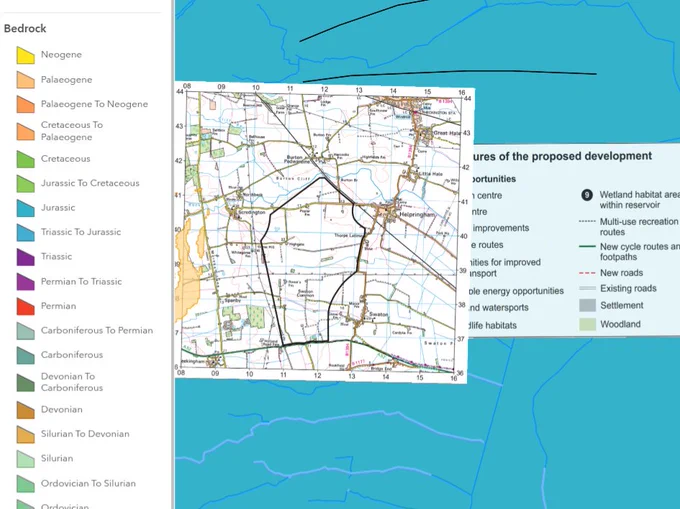Click the Triassic To Jurassic swatch

point(26,232)
